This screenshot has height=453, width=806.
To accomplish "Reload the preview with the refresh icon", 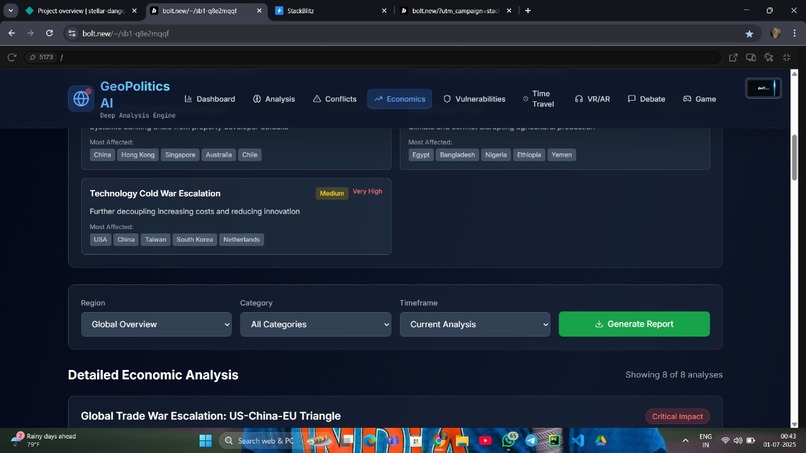I will tap(11, 57).
